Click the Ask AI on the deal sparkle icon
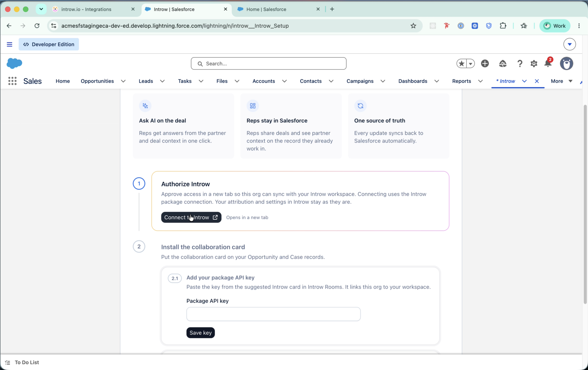Image resolution: width=588 pixels, height=370 pixels. pos(145,106)
